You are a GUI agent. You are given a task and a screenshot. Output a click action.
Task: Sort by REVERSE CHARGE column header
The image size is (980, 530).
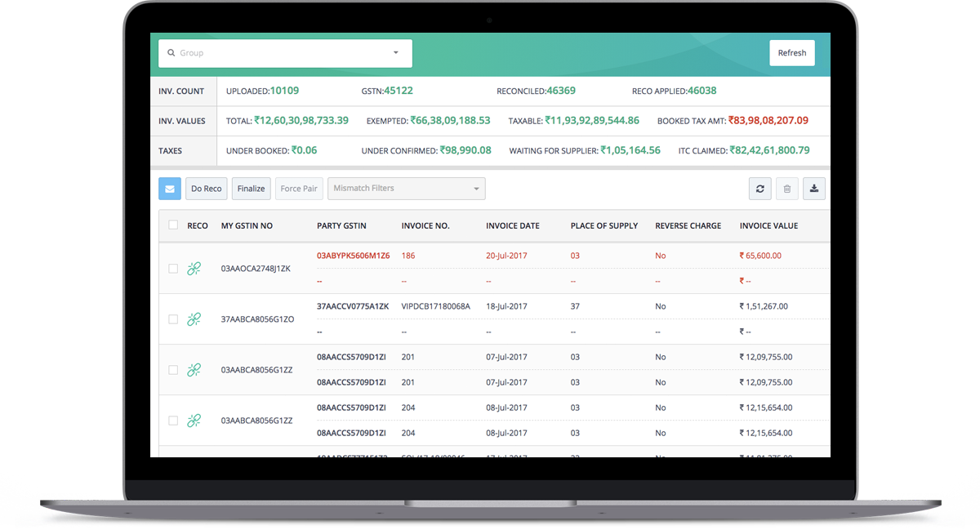688,225
